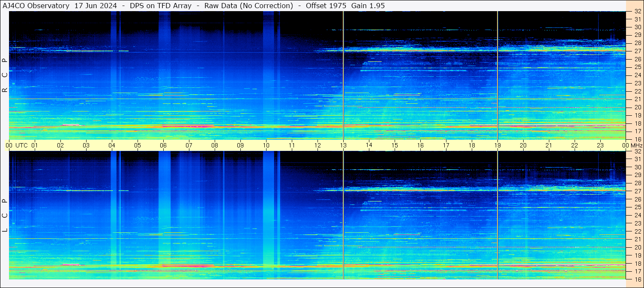Click the UTC label on the time axis
Viewport: 644px width, 288px height.
22,145
